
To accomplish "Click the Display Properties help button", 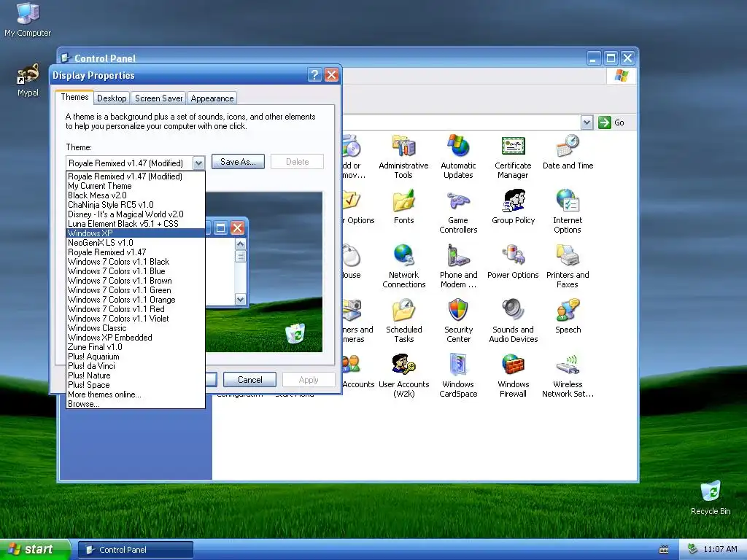I will click(x=314, y=75).
